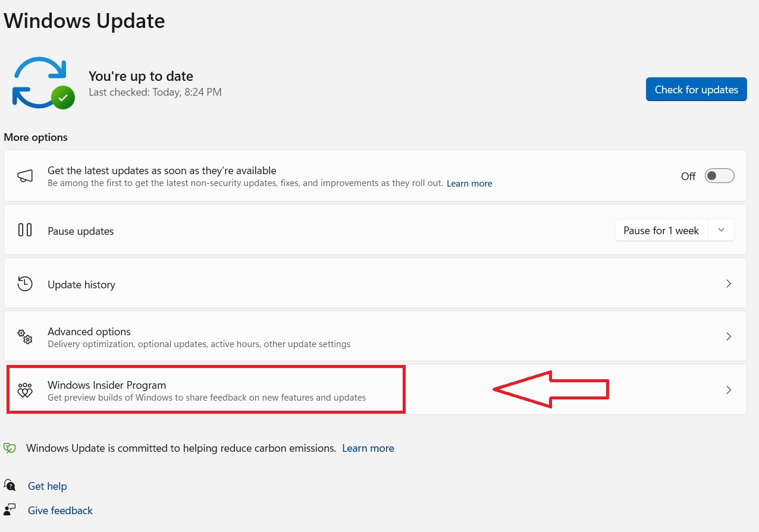Screen dimensions: 759x532
Task: Click the Give feedback icon
Action: point(10,509)
